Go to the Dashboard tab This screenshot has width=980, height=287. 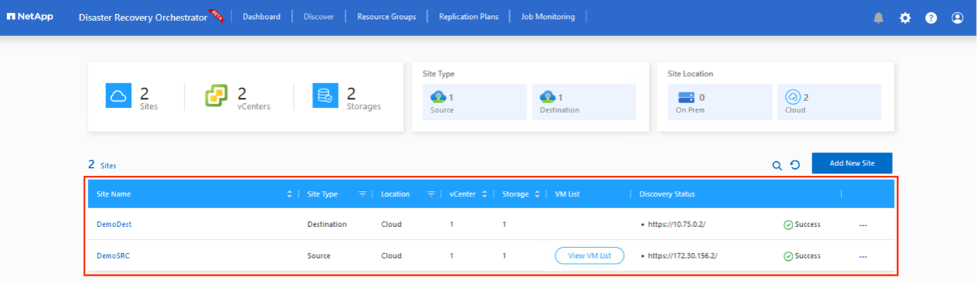(x=261, y=16)
